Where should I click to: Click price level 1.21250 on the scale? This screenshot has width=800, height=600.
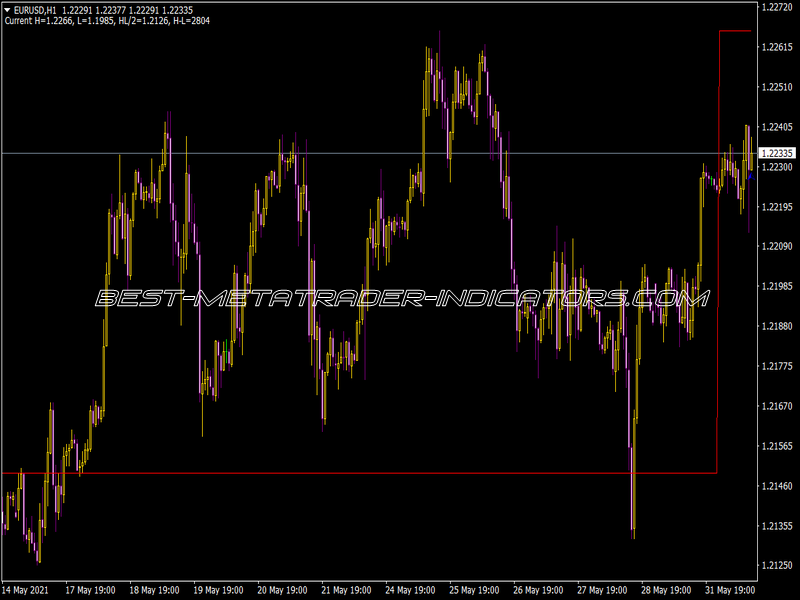point(777,565)
